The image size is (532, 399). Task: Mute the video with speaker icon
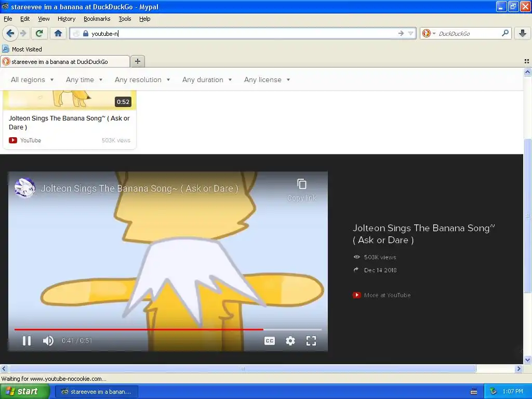point(48,341)
